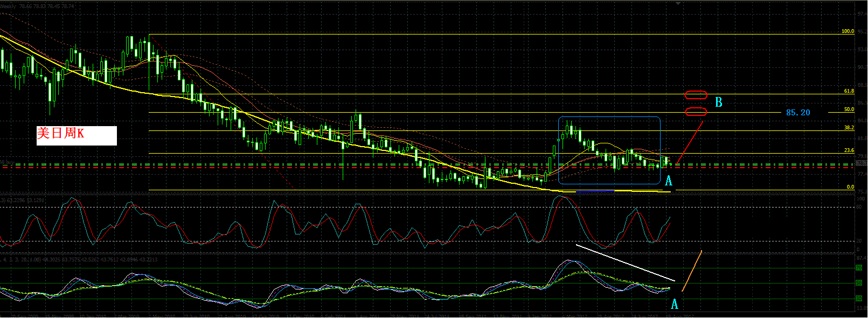
Task: Select the 50.0 Fibonacci level label
Action: [x=849, y=109]
